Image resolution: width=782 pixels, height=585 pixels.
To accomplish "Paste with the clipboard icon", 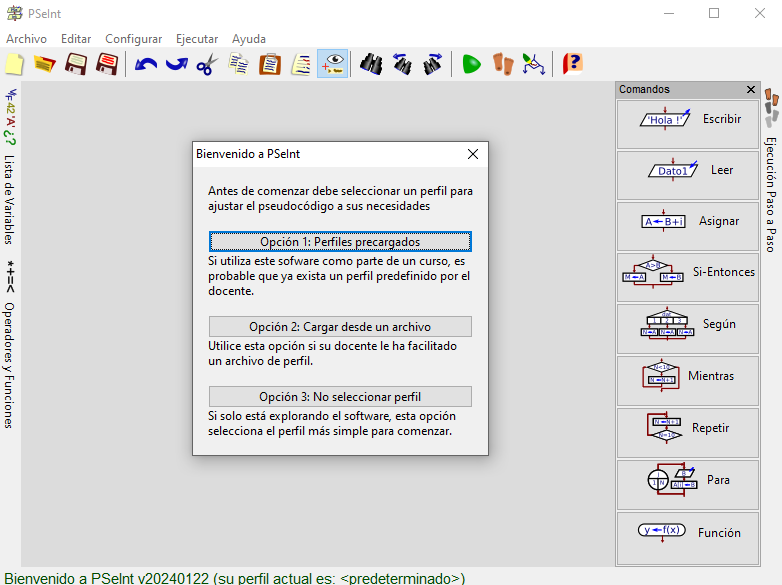I will tap(269, 64).
